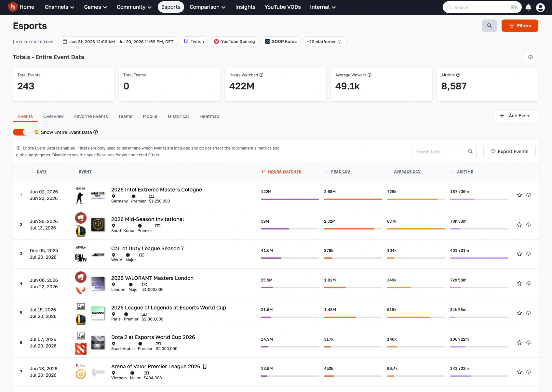Screen dimensions: 552x392
Task: Open 2026 VALORANT Masters London event link
Action: tap(152, 278)
